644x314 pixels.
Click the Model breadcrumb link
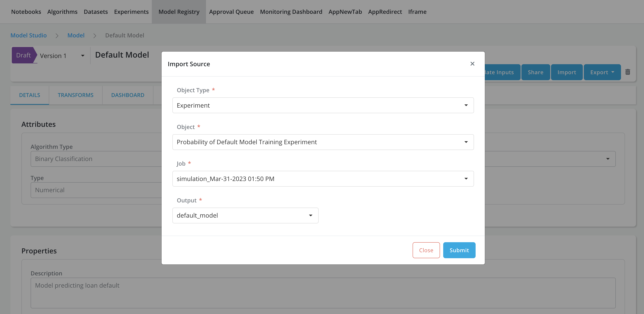76,35
